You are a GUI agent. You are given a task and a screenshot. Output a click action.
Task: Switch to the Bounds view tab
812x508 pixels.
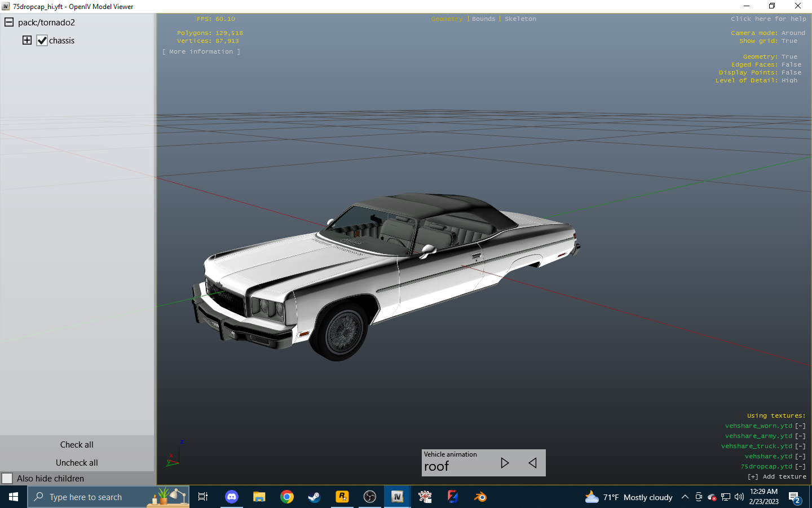pos(483,19)
